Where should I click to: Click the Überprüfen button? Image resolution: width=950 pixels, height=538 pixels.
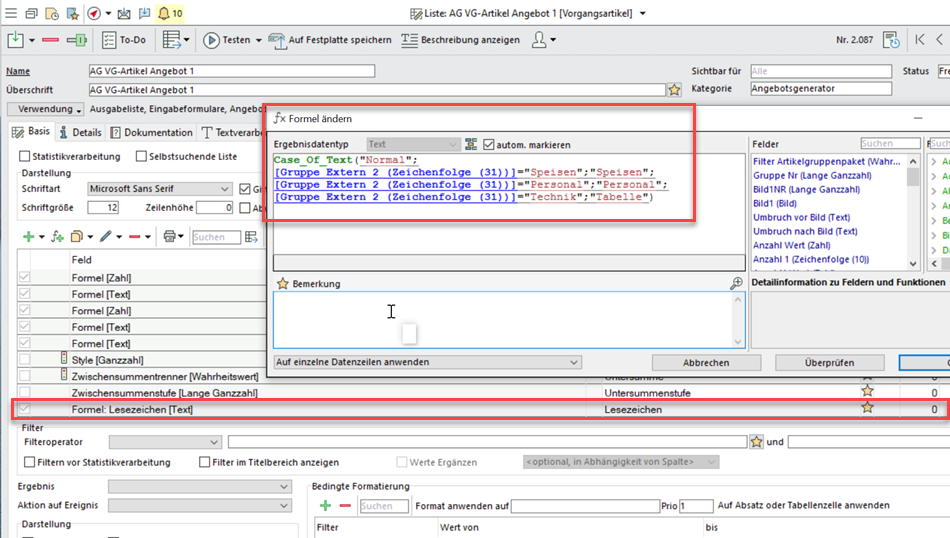[829, 362]
